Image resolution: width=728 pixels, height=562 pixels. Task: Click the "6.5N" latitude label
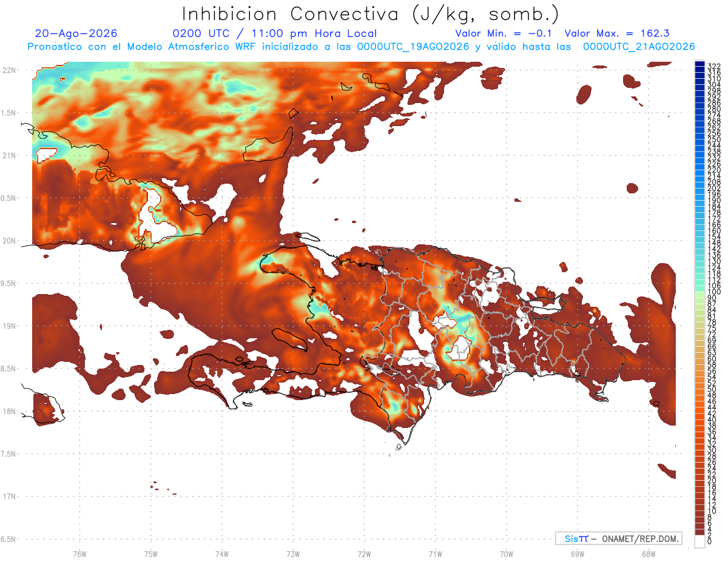8,539
